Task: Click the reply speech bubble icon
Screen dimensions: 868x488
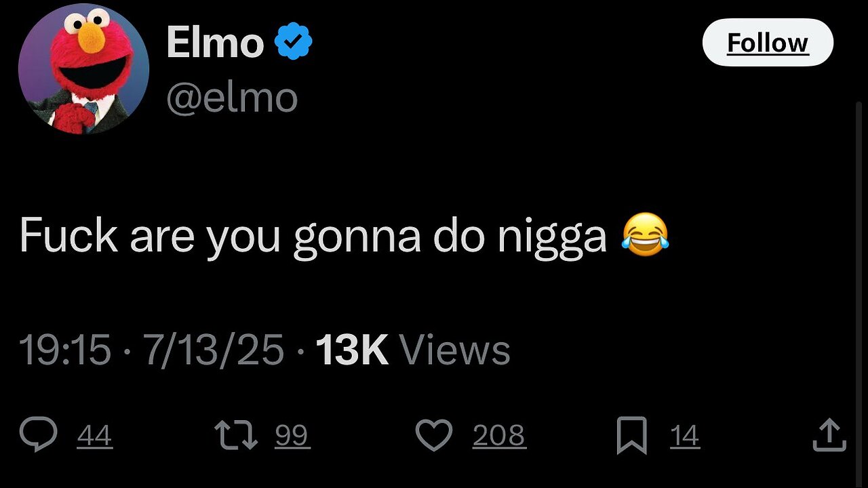Action: (38, 435)
